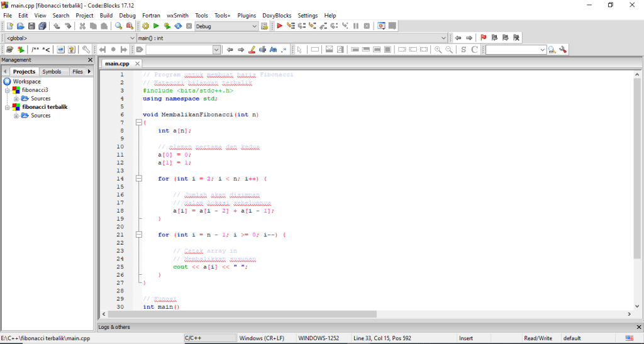The image size is (644, 344).
Task: Select the fibonacci terbalik project
Action: tap(45, 107)
